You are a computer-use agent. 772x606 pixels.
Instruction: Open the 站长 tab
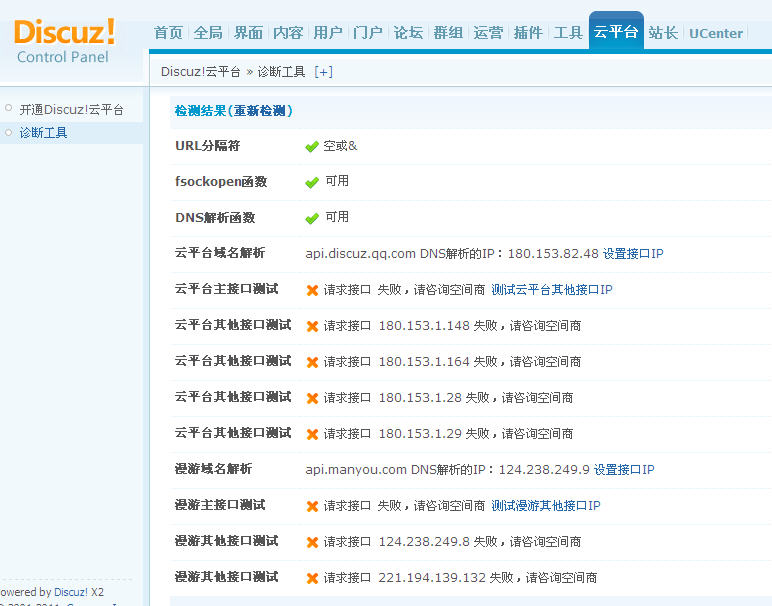tap(663, 32)
